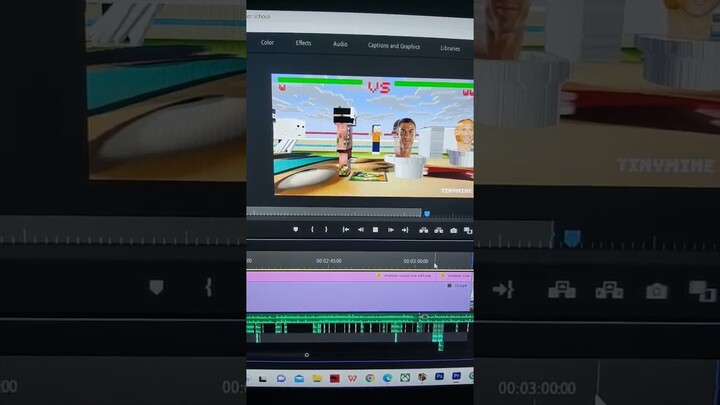Click the program monitor scrub bar
The image size is (720, 405).
(x=334, y=212)
